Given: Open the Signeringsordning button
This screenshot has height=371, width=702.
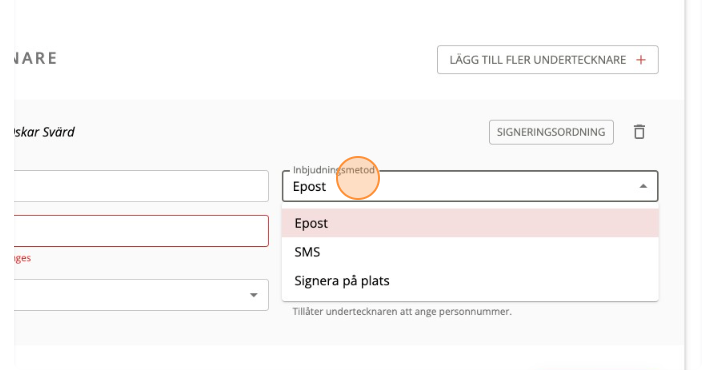Looking at the screenshot, I should [551, 132].
